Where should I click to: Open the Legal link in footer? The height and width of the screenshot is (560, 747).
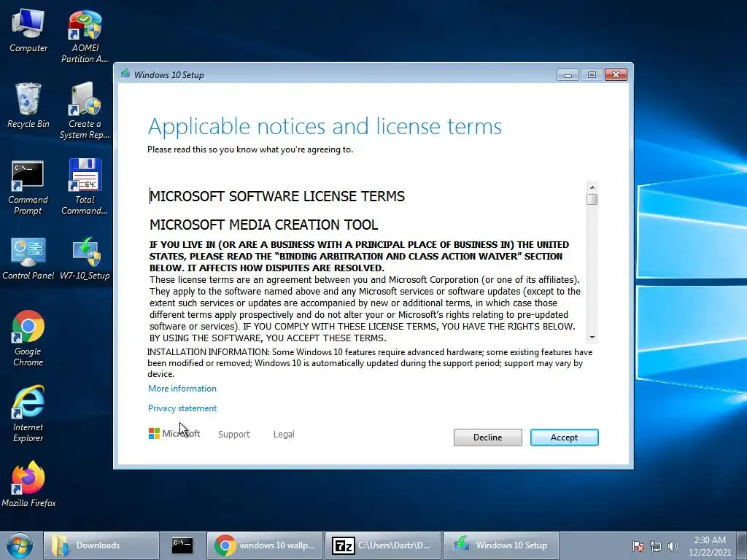[x=284, y=434]
